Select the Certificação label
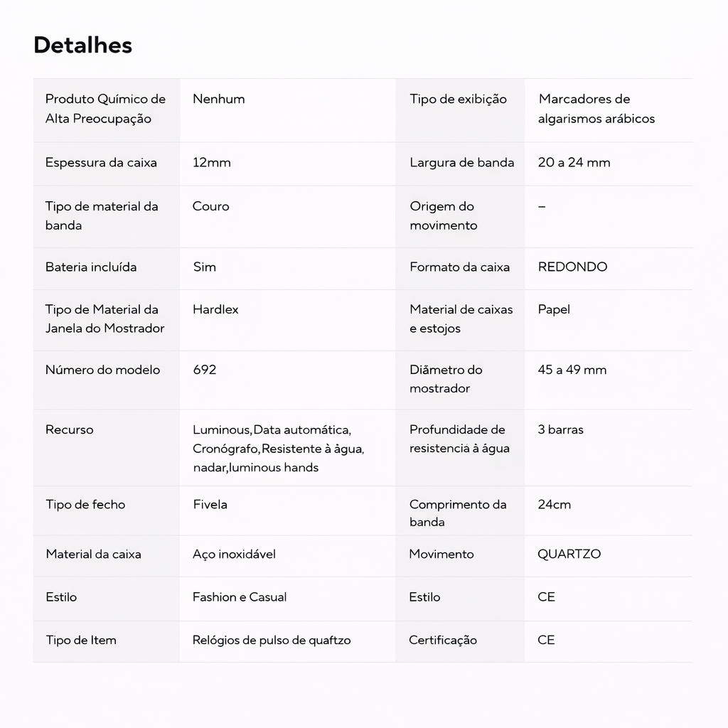The image size is (728, 728). click(442, 640)
